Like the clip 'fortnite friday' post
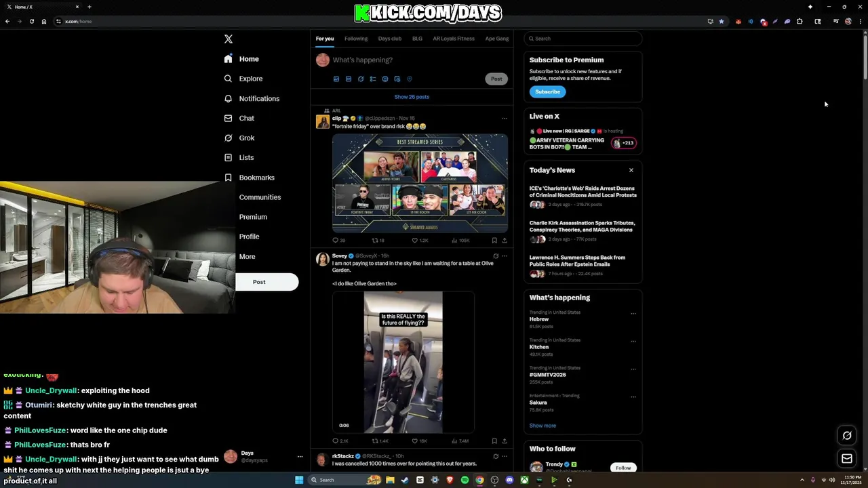Image resolution: width=868 pixels, height=488 pixels. tap(420, 240)
